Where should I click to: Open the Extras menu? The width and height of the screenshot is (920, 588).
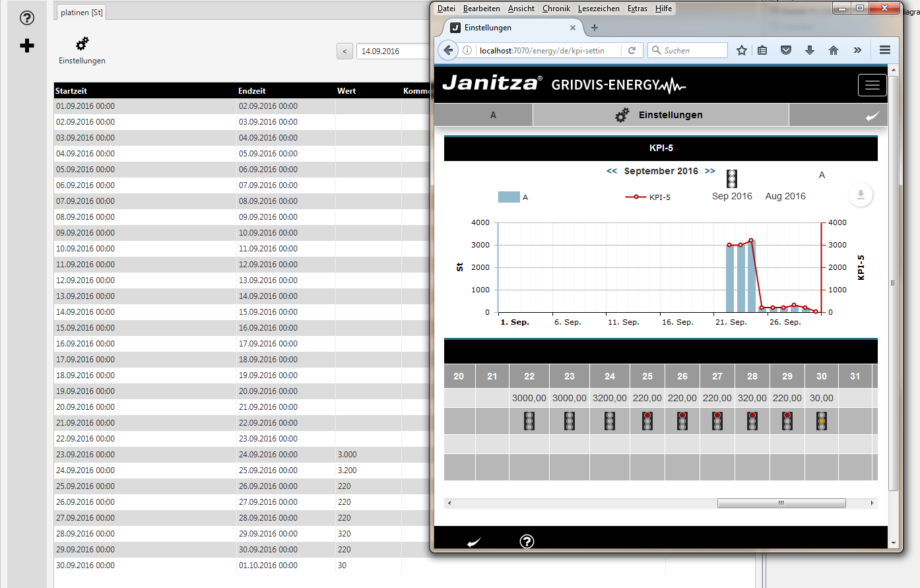637,9
